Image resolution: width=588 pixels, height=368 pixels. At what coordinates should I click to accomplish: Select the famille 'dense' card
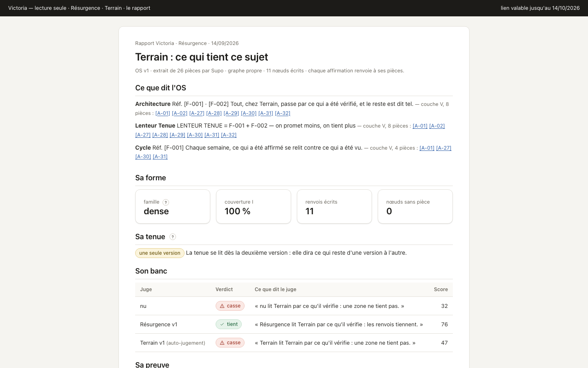173,206
